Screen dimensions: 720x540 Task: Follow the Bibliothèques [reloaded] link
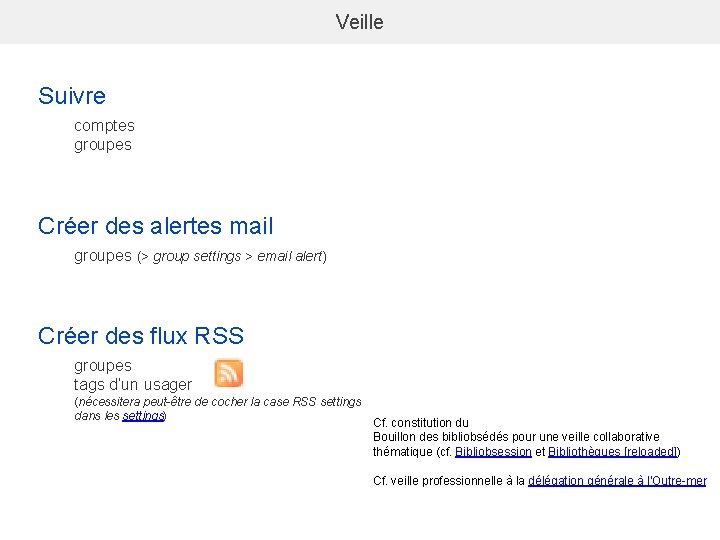pos(613,452)
